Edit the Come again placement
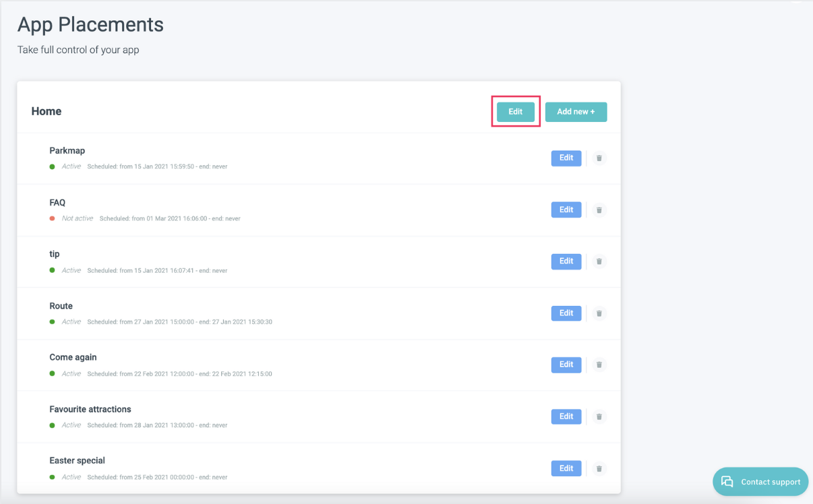 pos(566,365)
